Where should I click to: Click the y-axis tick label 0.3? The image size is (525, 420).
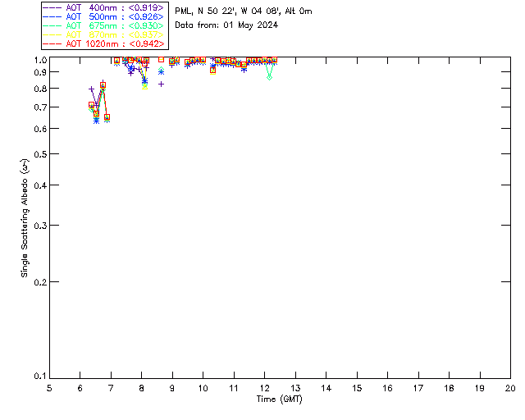pos(40,226)
